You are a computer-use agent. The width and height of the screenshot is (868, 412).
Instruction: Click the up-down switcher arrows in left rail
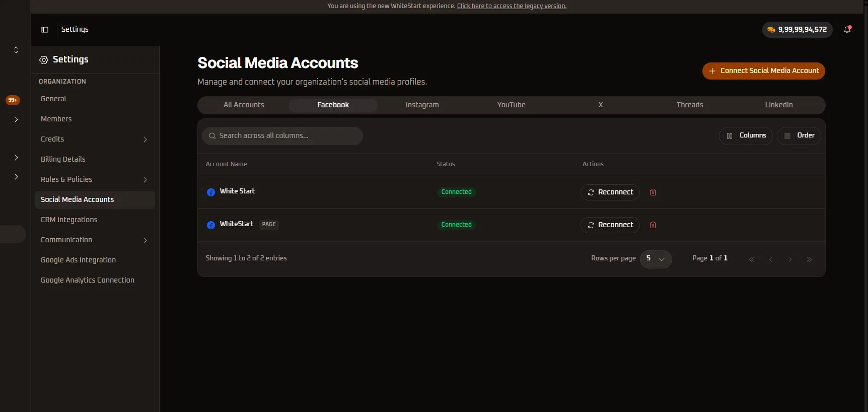(16, 50)
